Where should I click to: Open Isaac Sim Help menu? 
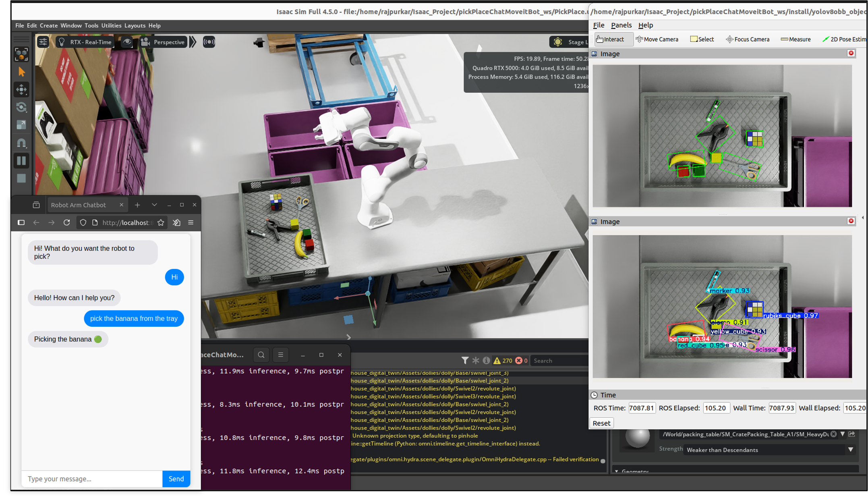click(x=154, y=25)
